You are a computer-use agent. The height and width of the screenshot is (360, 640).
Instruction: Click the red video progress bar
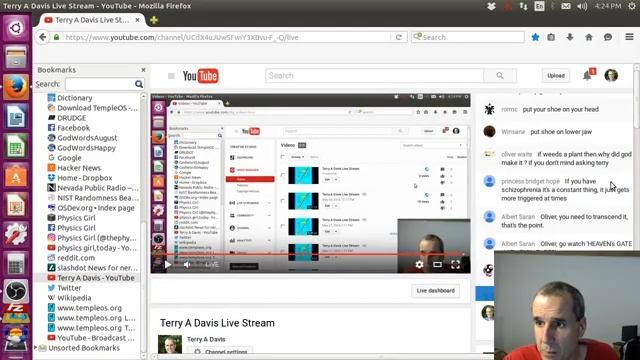[x=310, y=255]
